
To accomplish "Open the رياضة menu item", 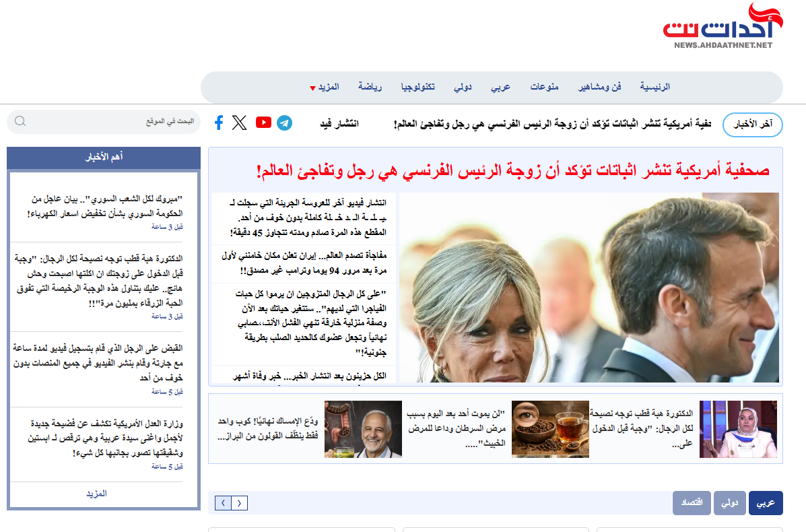I will [370, 87].
